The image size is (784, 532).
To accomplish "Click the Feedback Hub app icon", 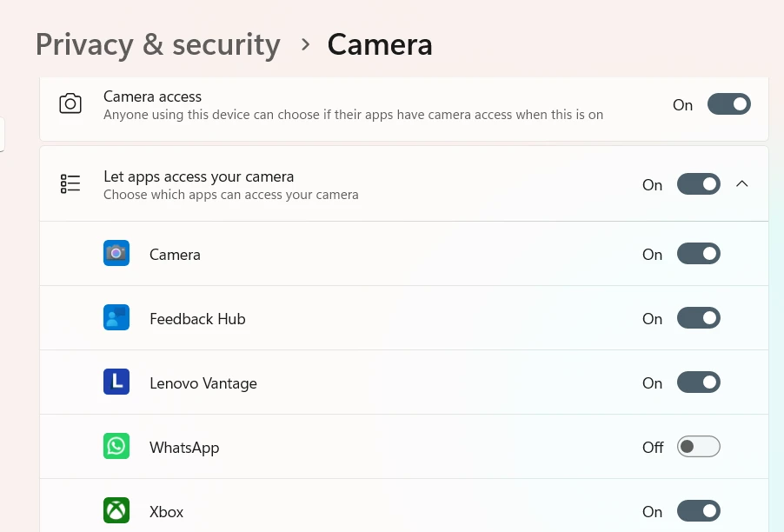I will pos(116,318).
